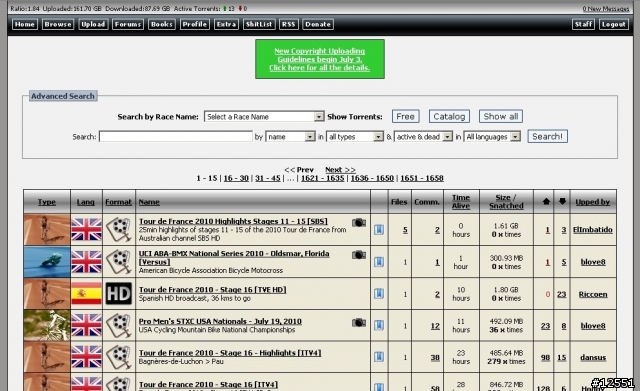This screenshot has width=640, height=391.
Task: Sort by seeders up-arrow column icon
Action: tap(546, 201)
